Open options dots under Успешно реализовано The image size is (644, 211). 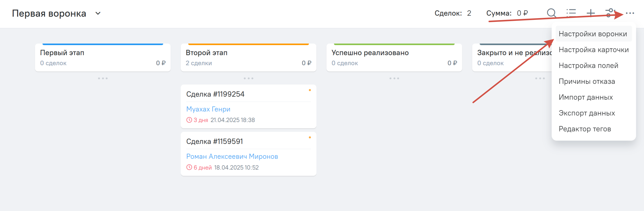point(394,78)
